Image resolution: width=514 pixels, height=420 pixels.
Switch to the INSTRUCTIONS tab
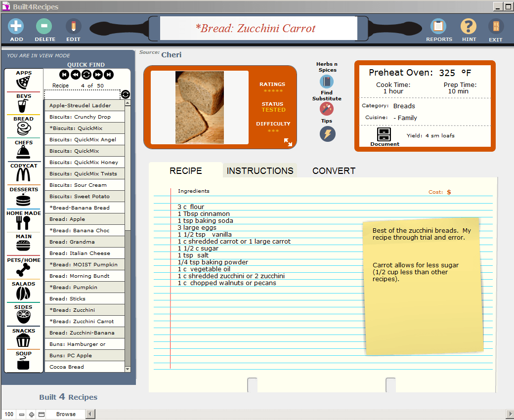click(x=260, y=171)
